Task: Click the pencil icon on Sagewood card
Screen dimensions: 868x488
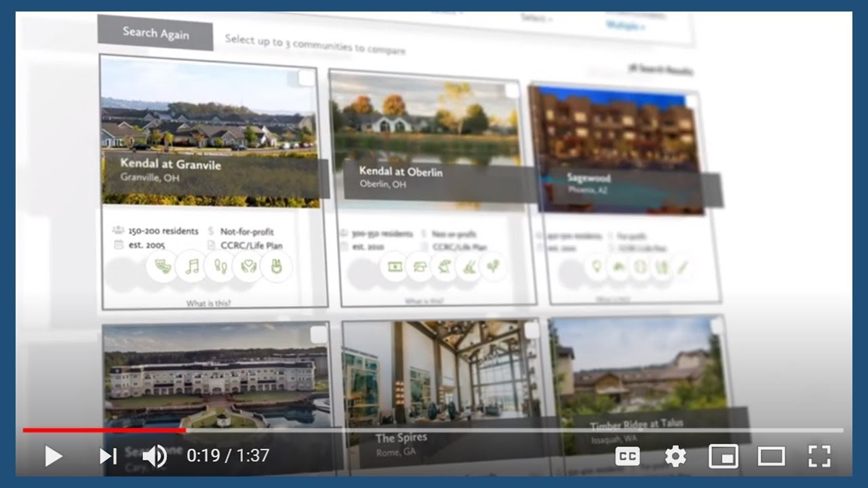Action: [682, 267]
